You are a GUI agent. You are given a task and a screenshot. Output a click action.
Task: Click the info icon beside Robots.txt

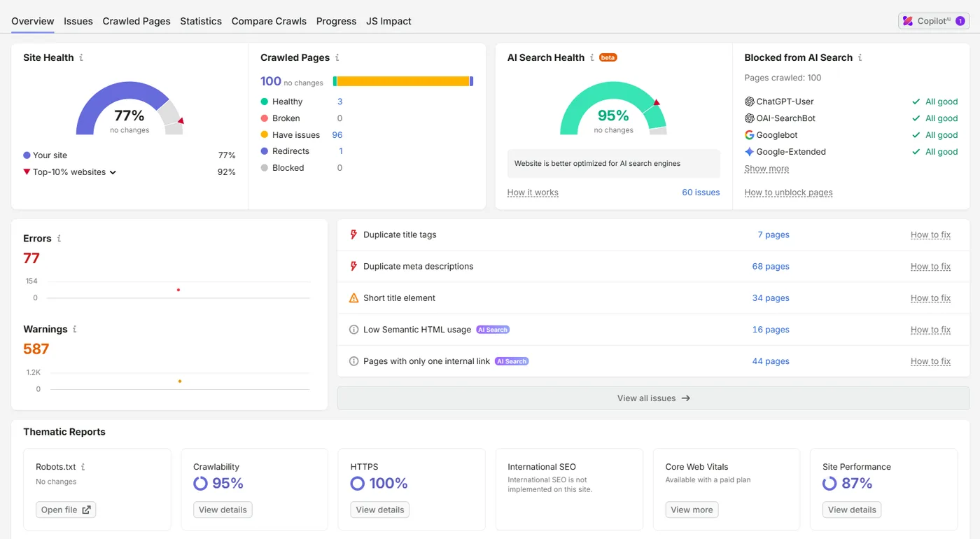click(x=83, y=467)
